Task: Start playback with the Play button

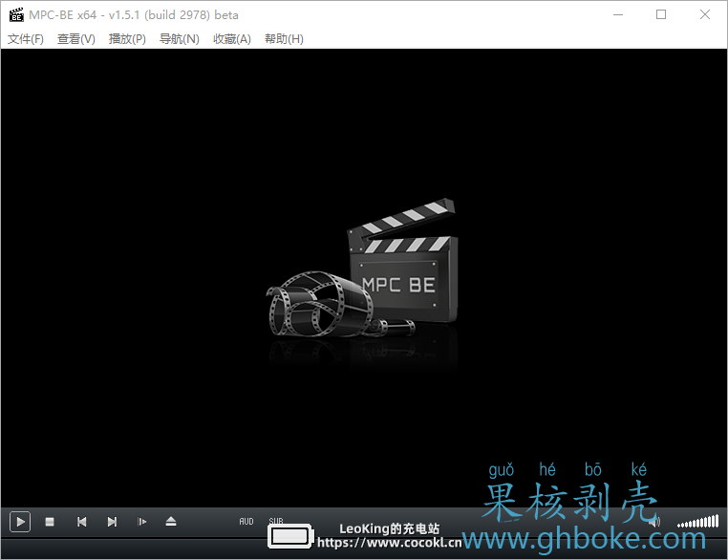Action: pyautogui.click(x=20, y=522)
